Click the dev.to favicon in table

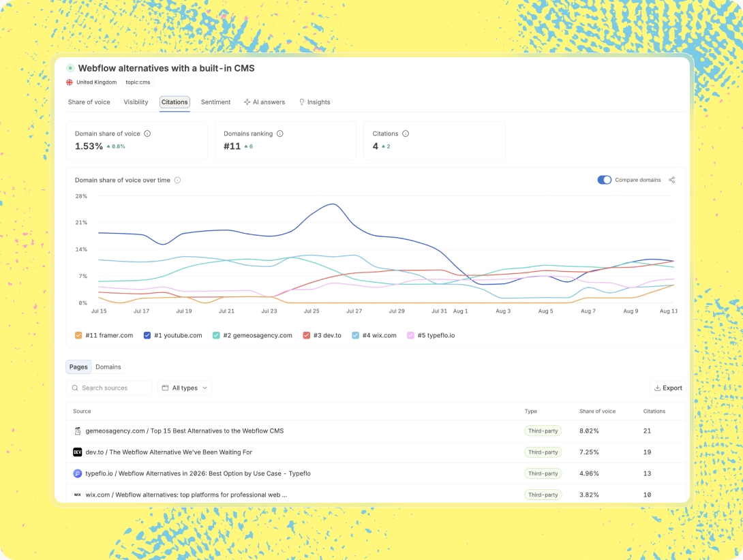[x=78, y=452]
